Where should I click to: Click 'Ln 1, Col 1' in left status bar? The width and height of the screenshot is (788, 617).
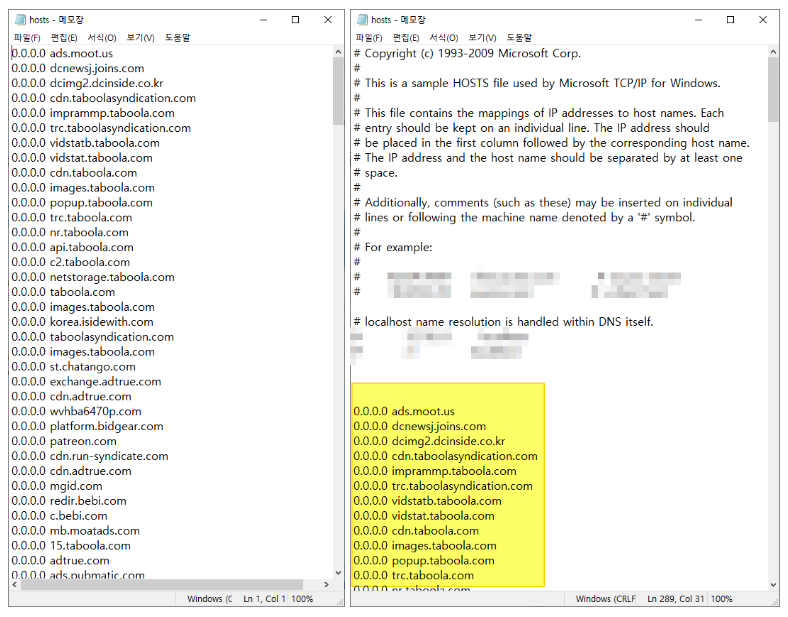point(264,598)
